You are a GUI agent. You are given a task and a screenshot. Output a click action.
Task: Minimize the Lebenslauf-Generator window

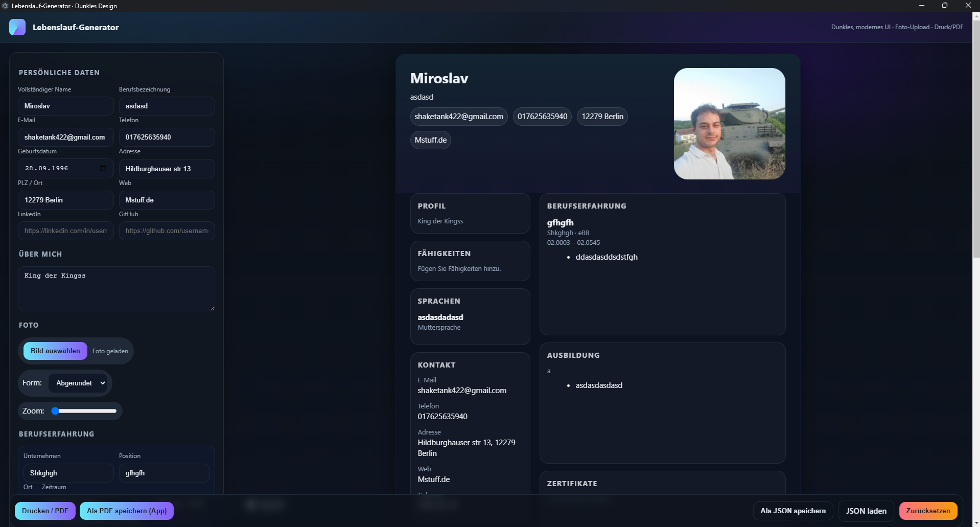point(921,6)
